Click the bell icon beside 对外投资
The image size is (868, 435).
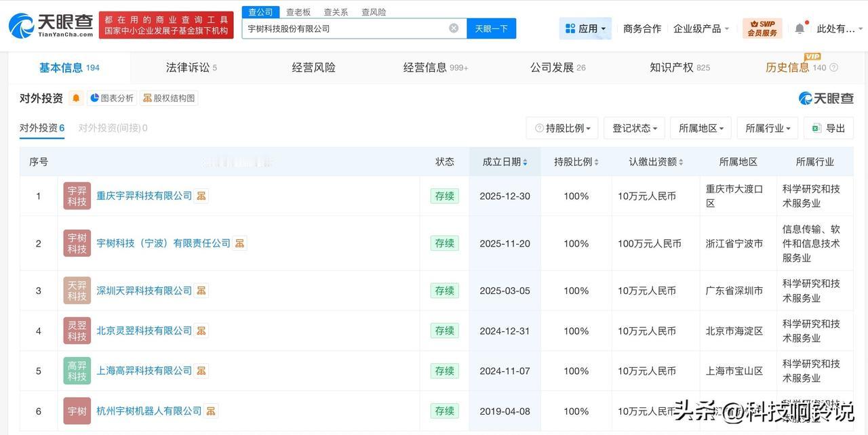pyautogui.click(x=76, y=98)
